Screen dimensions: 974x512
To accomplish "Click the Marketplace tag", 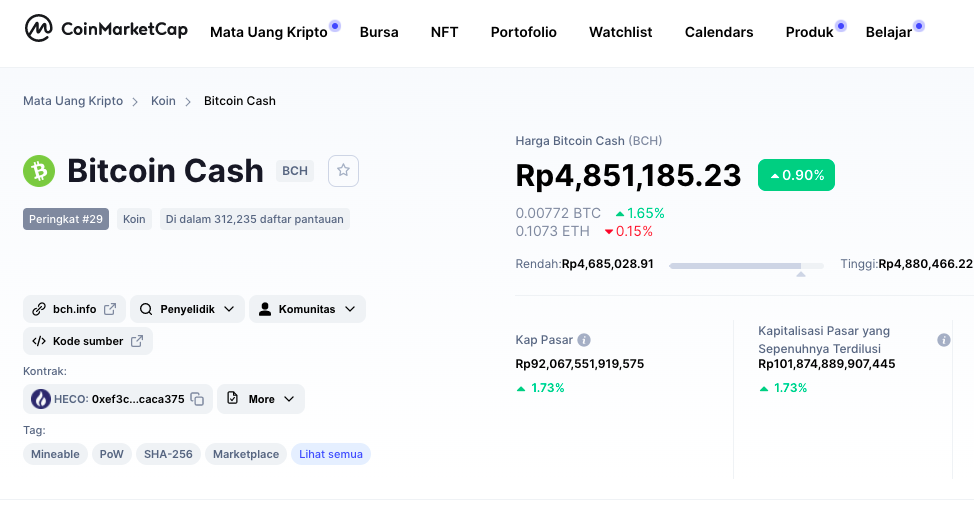I will [x=246, y=454].
